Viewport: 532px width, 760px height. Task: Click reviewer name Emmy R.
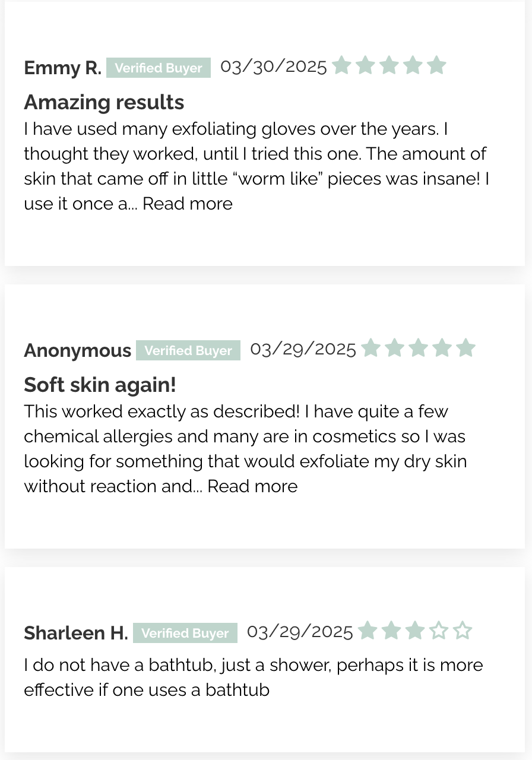click(62, 68)
